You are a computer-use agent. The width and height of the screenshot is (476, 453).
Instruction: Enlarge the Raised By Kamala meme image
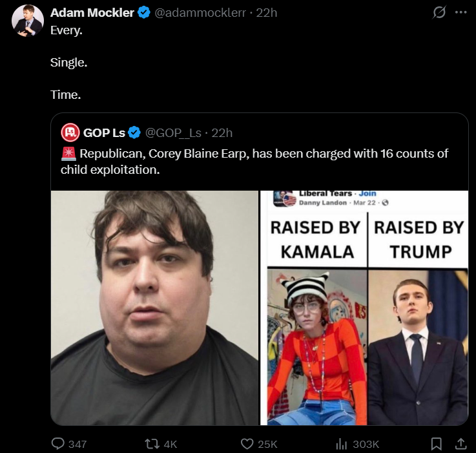point(364,308)
